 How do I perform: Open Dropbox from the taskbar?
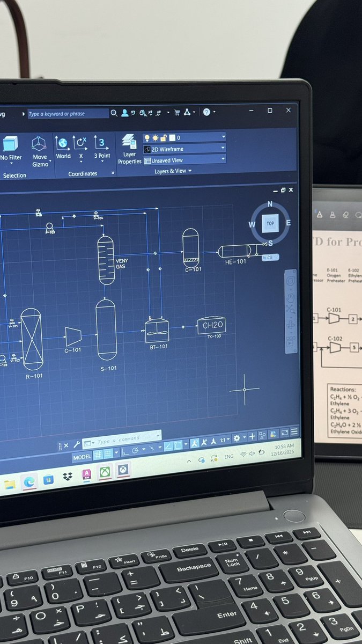[x=68, y=477]
